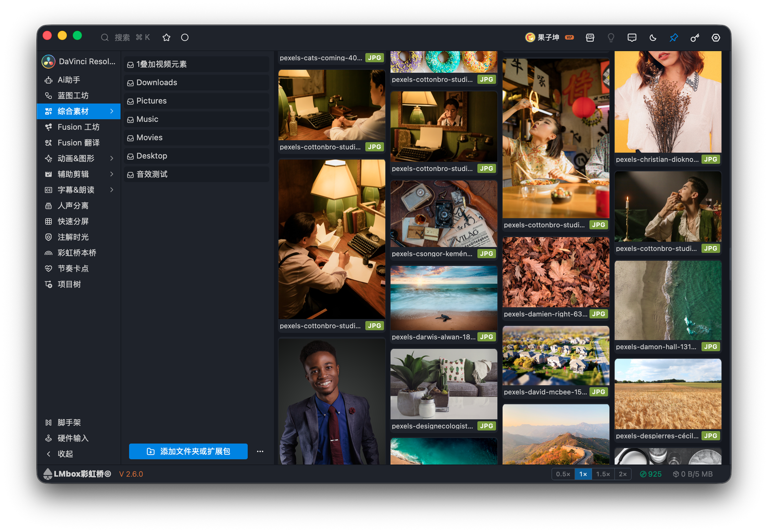The width and height of the screenshot is (768, 532).
Task: Expand the 动画&图形 submenu chevron
Action: click(112, 158)
